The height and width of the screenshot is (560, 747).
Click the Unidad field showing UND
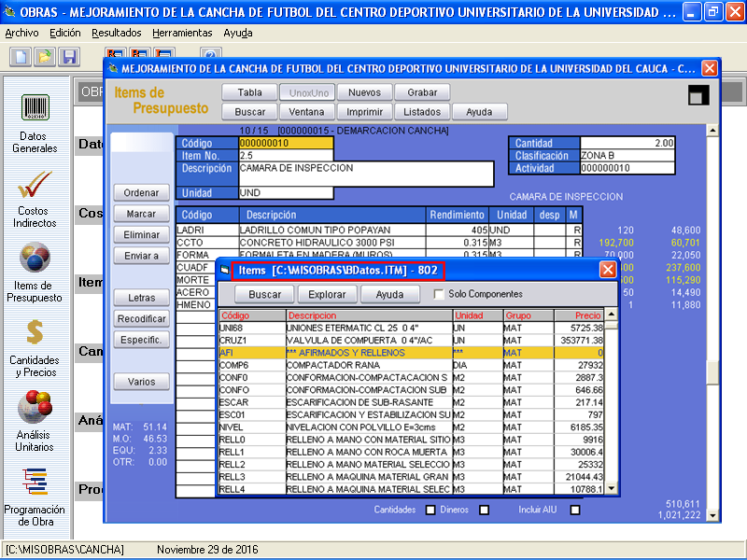point(286,193)
